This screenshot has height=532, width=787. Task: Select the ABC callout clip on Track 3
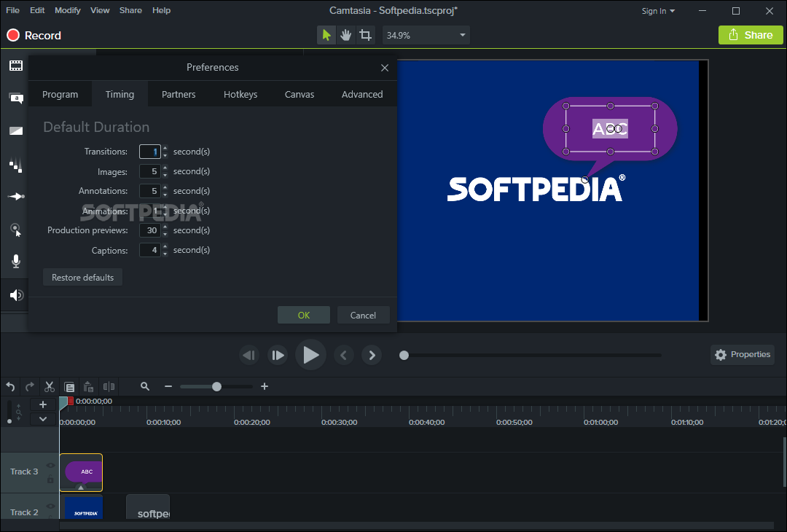click(x=81, y=472)
